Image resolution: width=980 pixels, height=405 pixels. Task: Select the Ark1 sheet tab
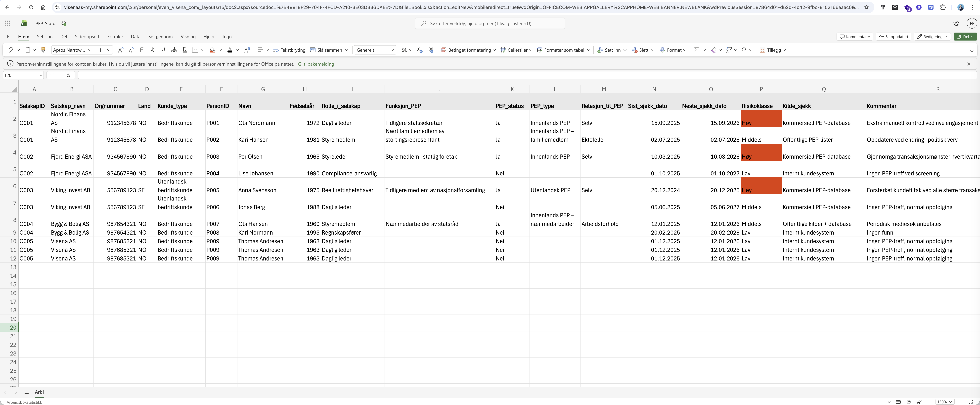click(x=39, y=392)
